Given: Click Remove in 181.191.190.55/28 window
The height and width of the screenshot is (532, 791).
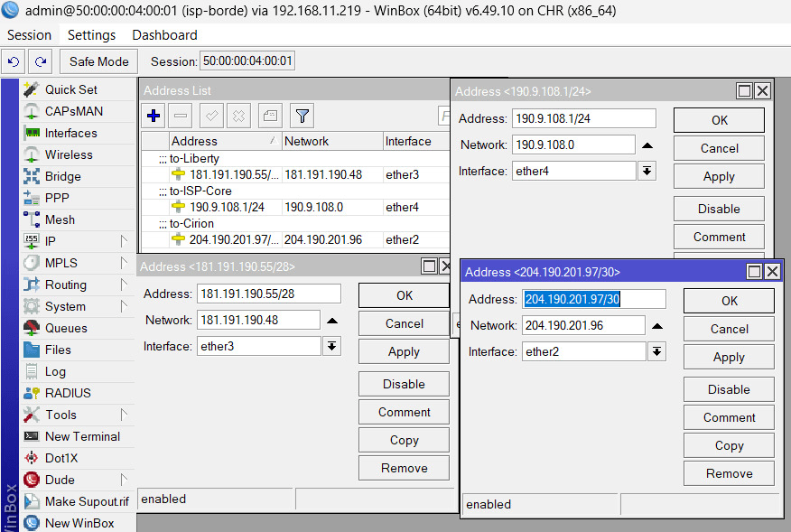Looking at the screenshot, I should [404, 469].
